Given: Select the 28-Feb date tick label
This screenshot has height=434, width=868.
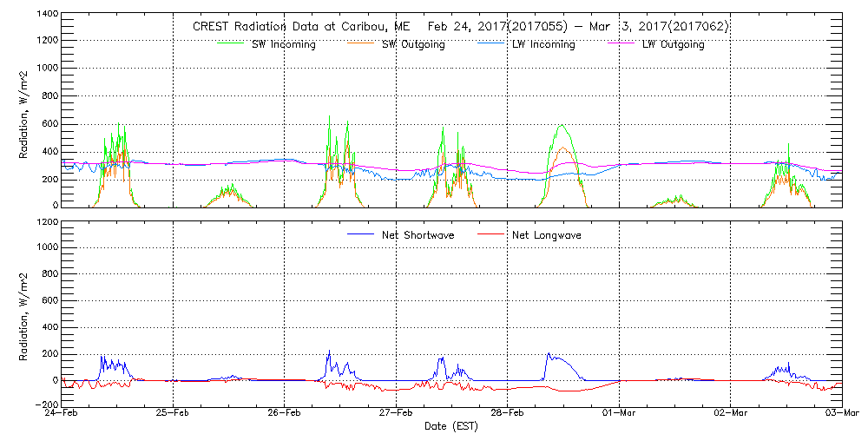Looking at the screenshot, I should click(x=508, y=414).
